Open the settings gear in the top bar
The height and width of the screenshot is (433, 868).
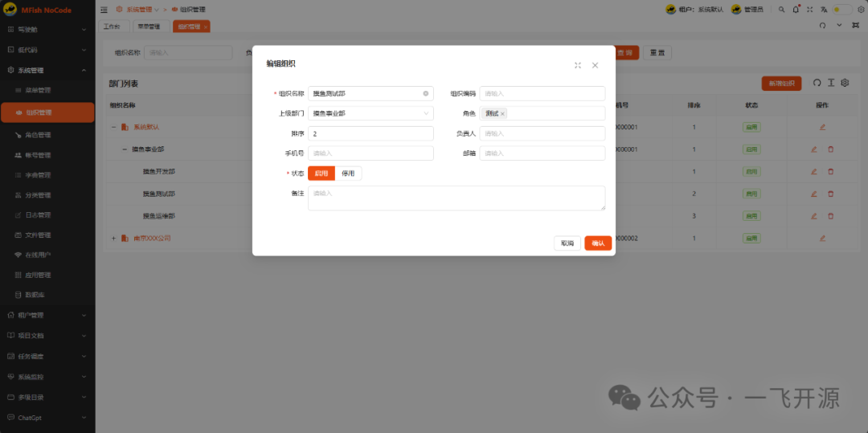click(x=861, y=10)
